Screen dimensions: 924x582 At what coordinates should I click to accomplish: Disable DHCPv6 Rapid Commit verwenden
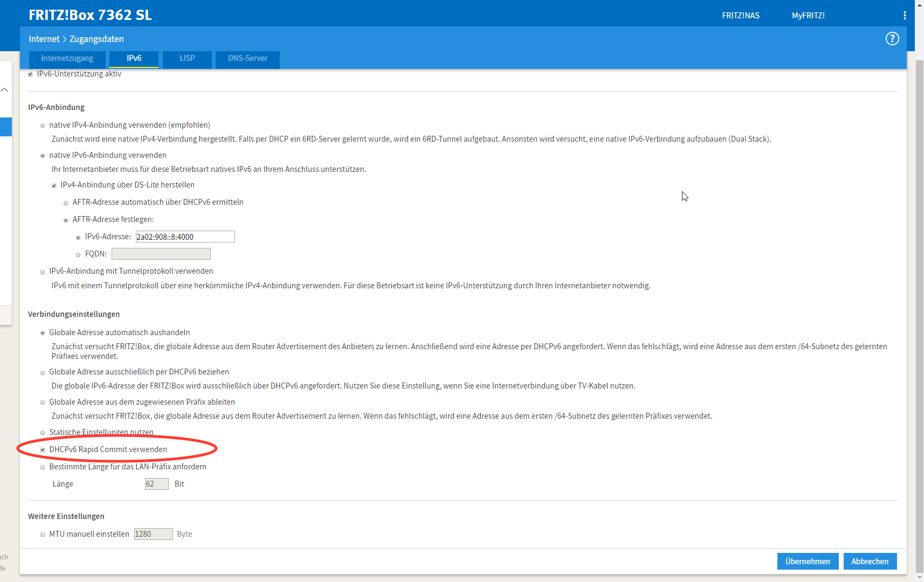tap(43, 450)
